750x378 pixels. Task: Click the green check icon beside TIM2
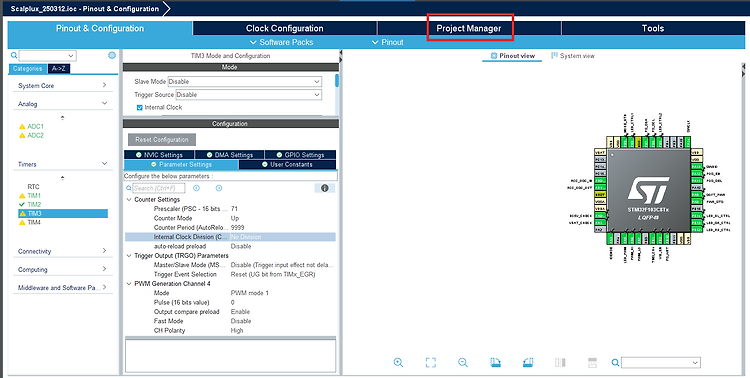click(x=22, y=204)
